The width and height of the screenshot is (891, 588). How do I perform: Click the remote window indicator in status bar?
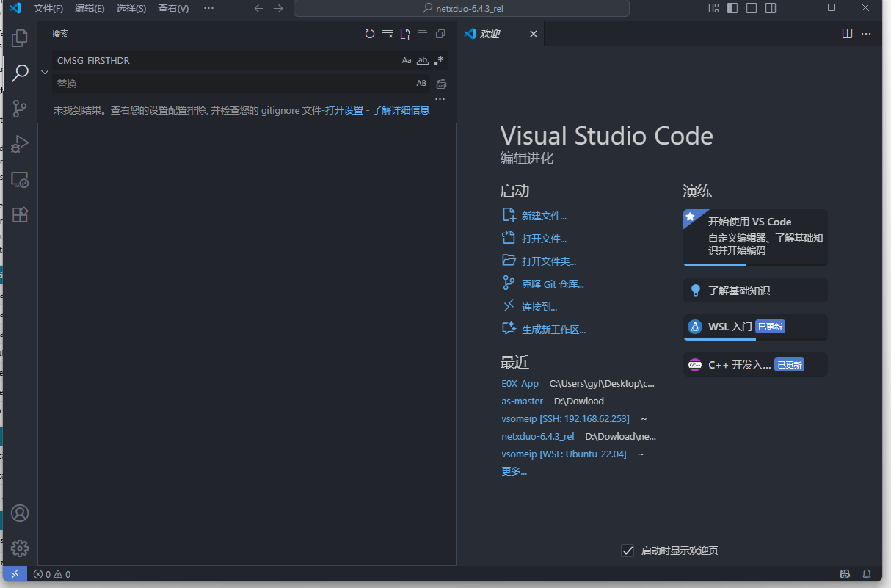(15, 574)
